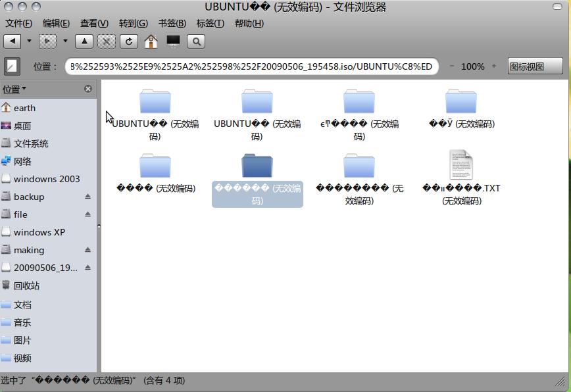Click the window resize grip
This screenshot has width=571, height=392.
tap(560, 382)
